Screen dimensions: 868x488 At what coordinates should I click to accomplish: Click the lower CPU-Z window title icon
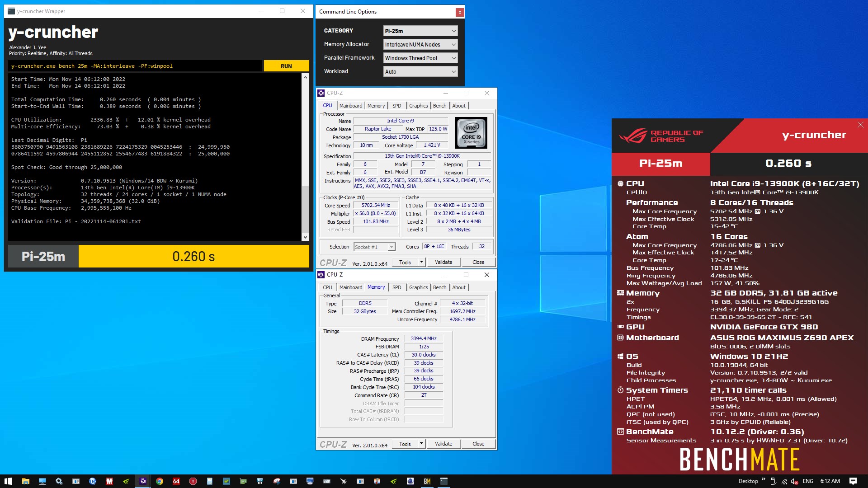321,275
